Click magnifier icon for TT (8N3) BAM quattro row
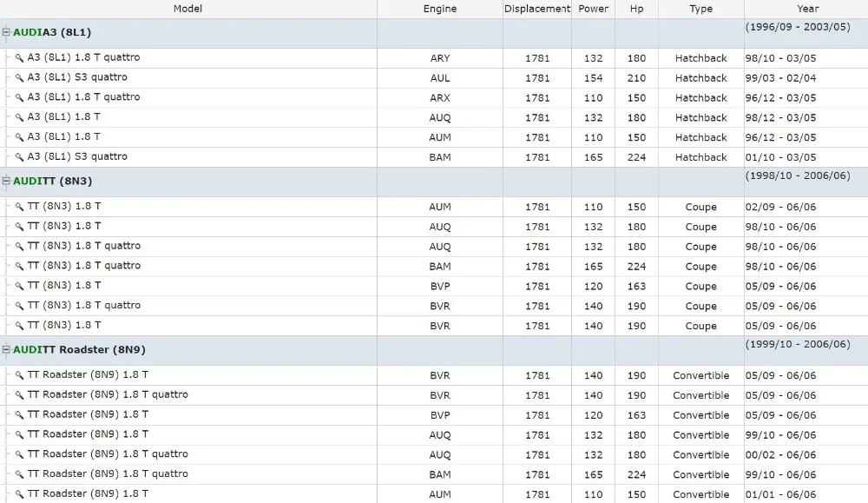The image size is (868, 503). 19,267
